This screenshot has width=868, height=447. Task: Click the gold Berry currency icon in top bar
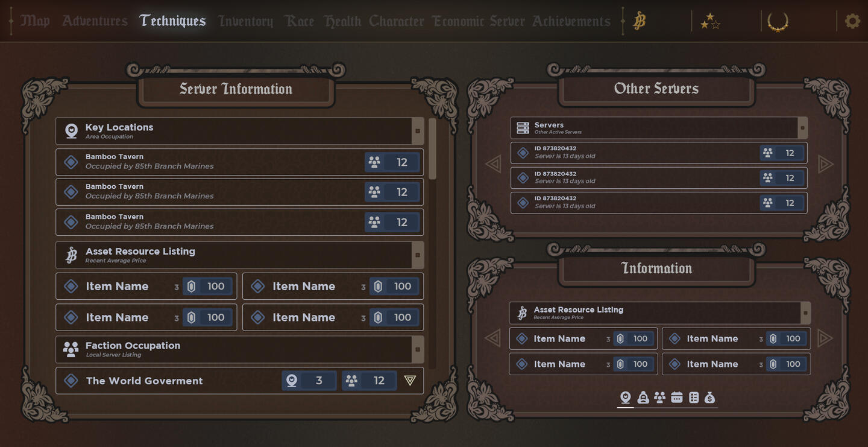pos(639,21)
